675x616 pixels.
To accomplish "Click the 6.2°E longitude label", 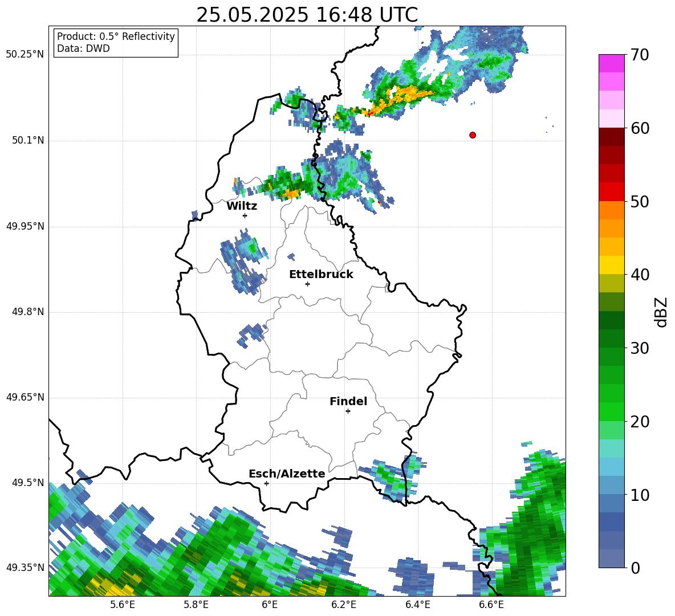I will [344, 605].
